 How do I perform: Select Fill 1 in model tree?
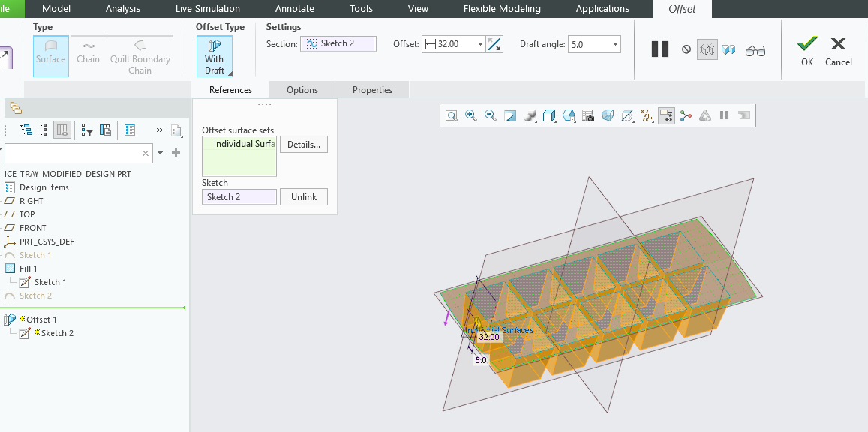(28, 268)
